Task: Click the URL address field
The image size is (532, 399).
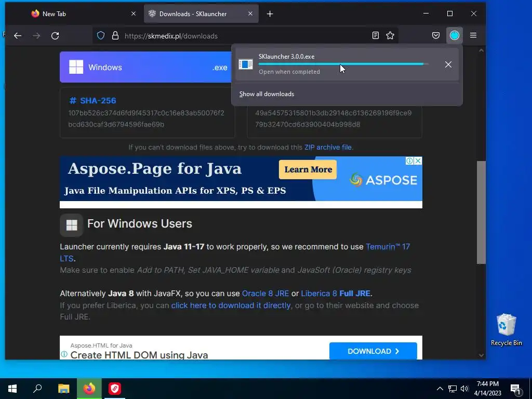Action: point(244,36)
